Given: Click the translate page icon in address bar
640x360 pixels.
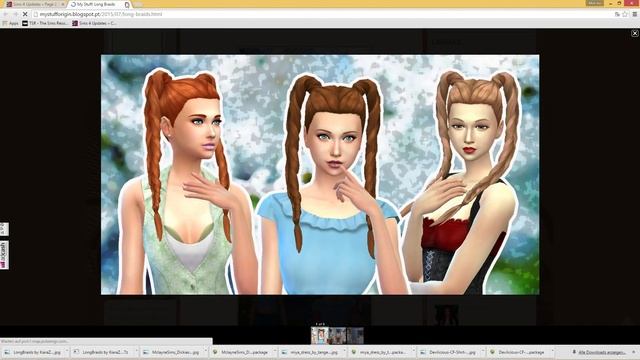Looking at the screenshot, I should coord(617,14).
